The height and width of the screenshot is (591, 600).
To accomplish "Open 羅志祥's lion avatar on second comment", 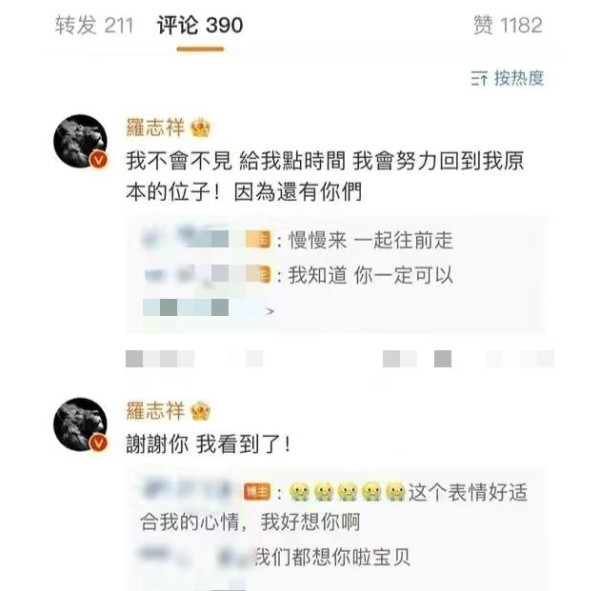I will tap(80, 424).
